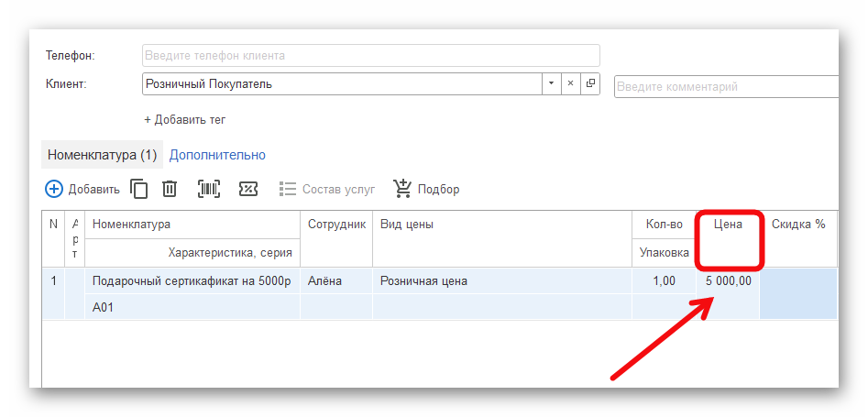Click the Розничный Покупатель client field

click(341, 83)
